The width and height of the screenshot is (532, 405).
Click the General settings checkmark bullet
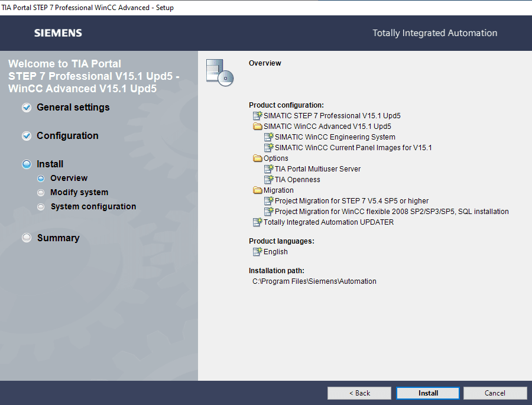coord(27,108)
